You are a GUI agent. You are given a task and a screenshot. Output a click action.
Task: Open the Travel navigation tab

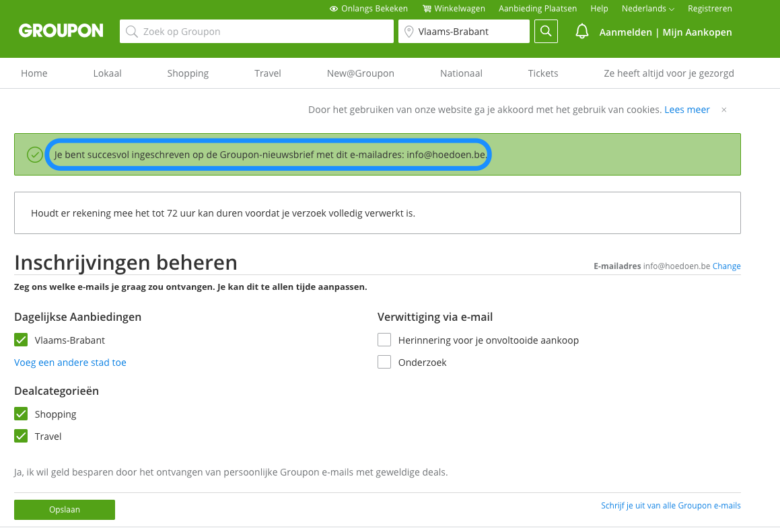pyautogui.click(x=268, y=73)
